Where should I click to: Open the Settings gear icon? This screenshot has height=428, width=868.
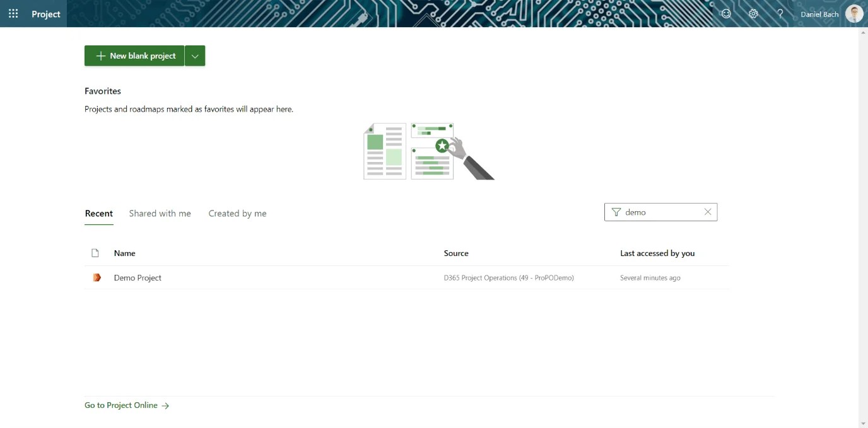pos(753,14)
